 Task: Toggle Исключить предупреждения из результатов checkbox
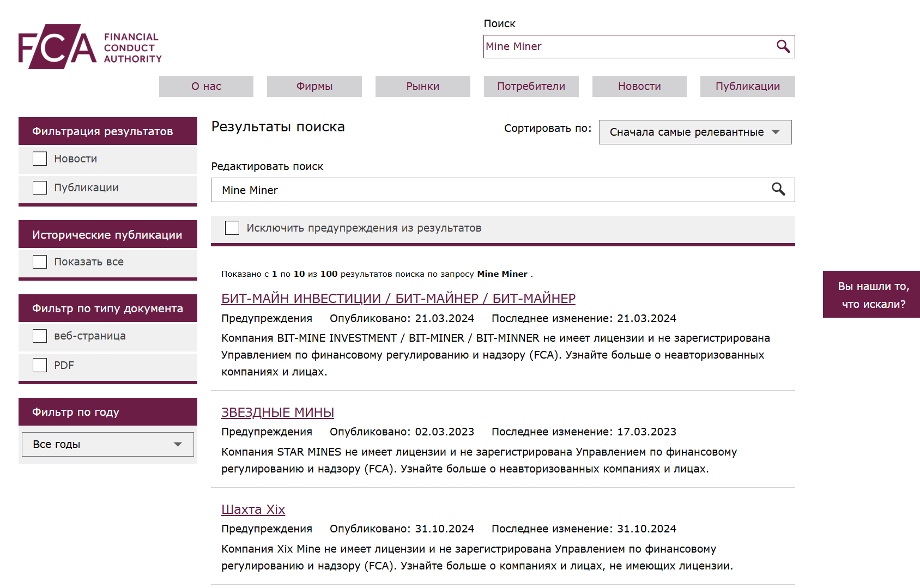232,228
